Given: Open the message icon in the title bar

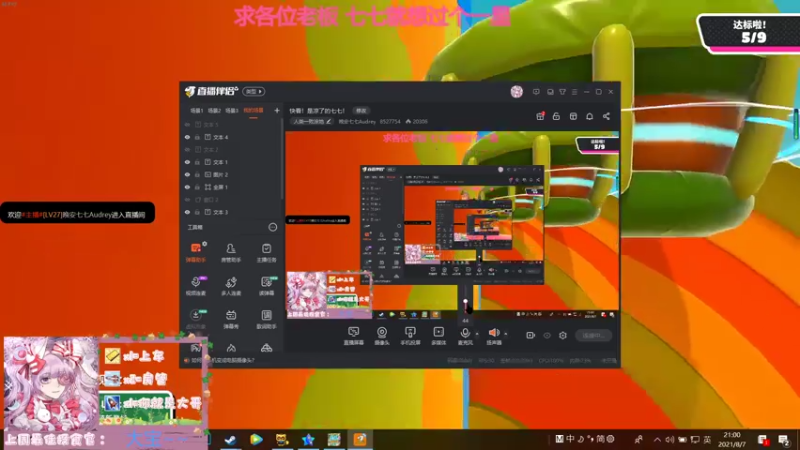Looking at the screenshot, I should click(x=536, y=92).
